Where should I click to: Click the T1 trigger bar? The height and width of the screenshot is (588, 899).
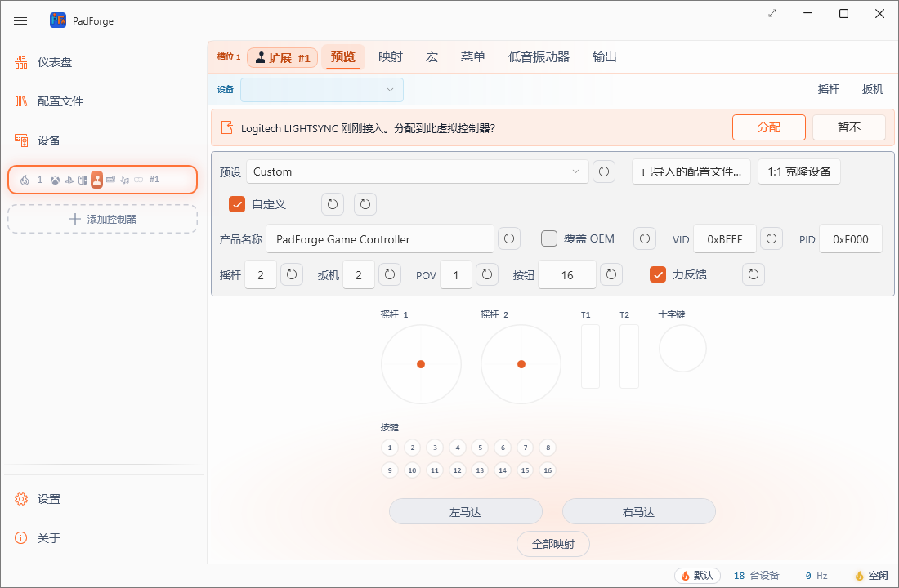(x=591, y=356)
